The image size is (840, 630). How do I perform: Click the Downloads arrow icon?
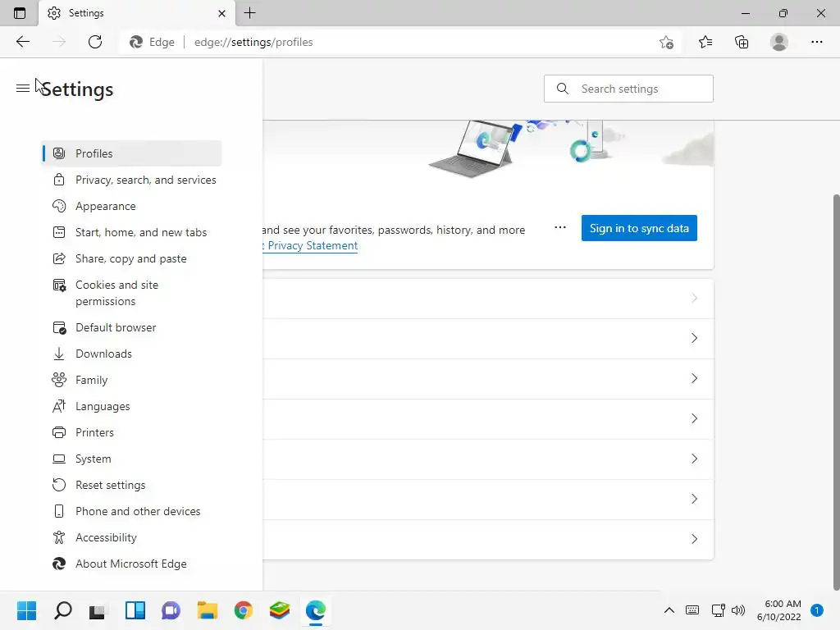pos(59,354)
